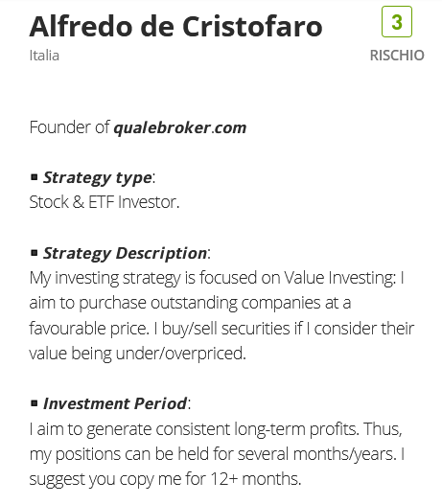Click the Investment Period heading
This screenshot has width=442, height=504.
click(115, 403)
